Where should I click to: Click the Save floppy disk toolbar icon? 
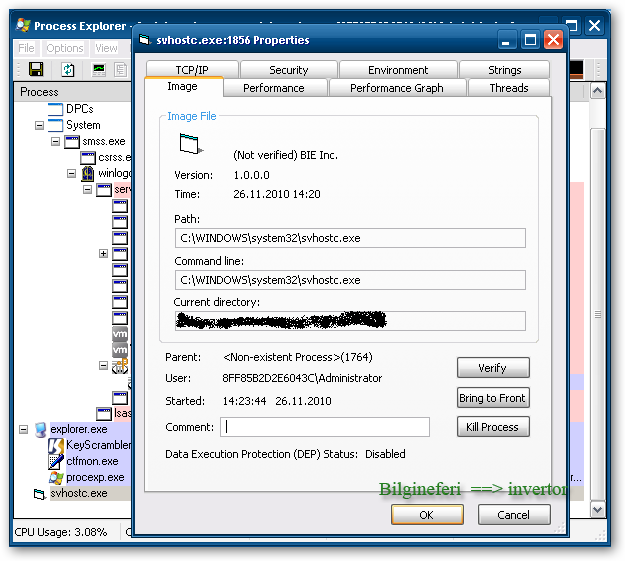pyautogui.click(x=36, y=69)
